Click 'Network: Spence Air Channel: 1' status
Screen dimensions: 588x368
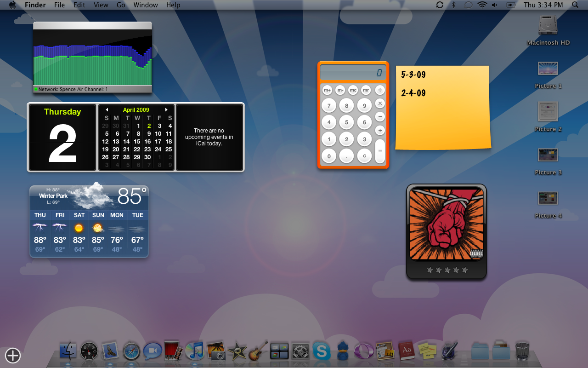pyautogui.click(x=73, y=89)
